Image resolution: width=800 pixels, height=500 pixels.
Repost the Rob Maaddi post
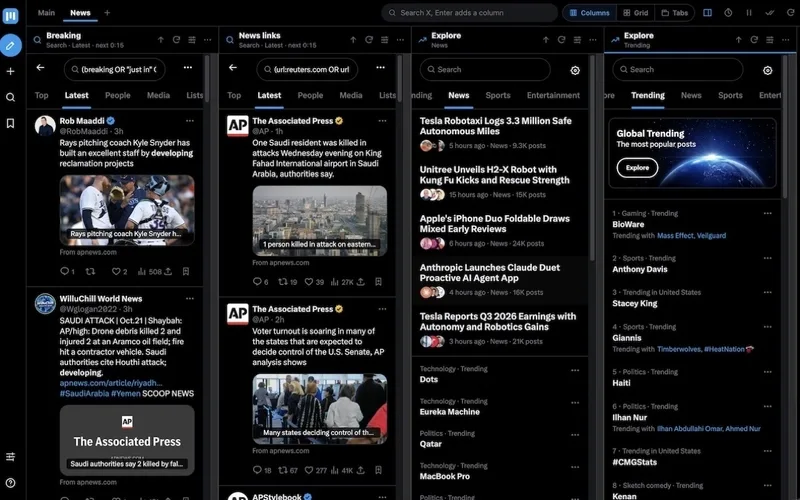(x=90, y=271)
